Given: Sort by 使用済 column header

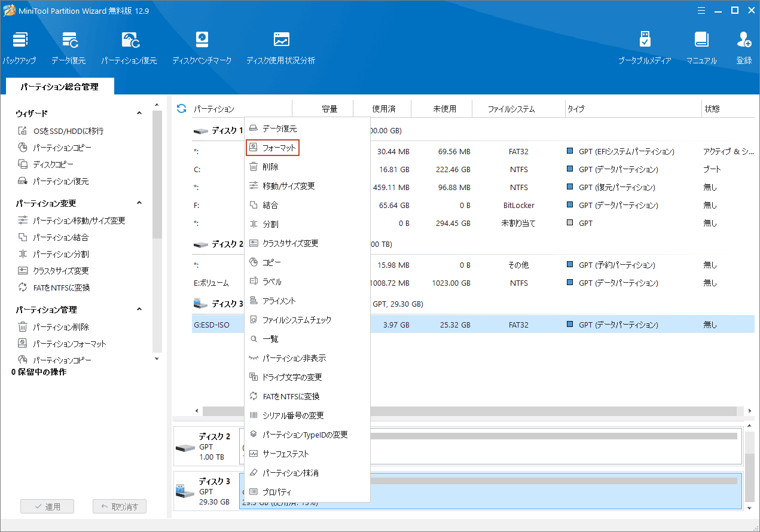Looking at the screenshot, I should (x=384, y=109).
